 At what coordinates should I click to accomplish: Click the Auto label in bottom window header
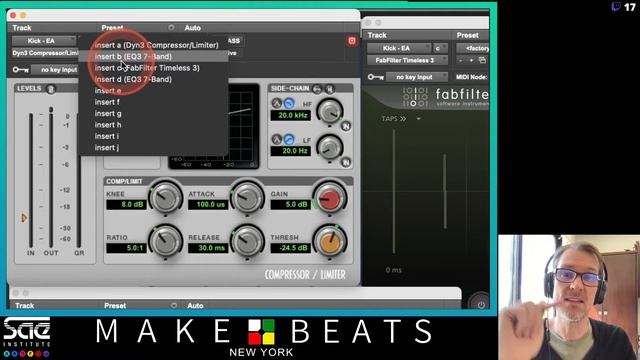click(195, 305)
